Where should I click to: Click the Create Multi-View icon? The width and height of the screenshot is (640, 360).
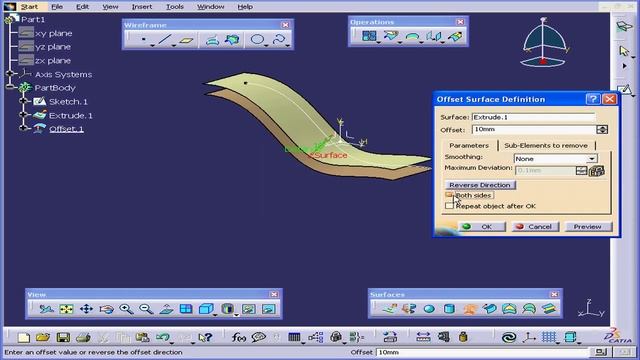pyautogui.click(x=186, y=309)
